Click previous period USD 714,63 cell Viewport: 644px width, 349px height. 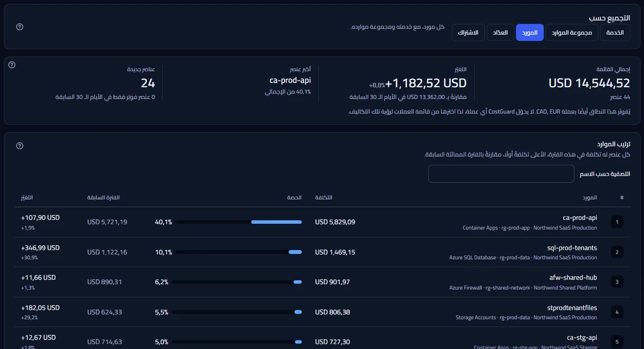coord(105,342)
